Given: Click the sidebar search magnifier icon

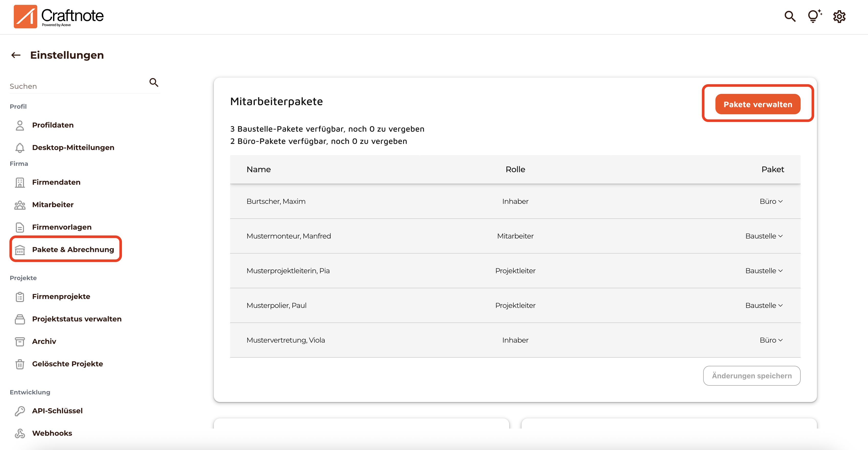Looking at the screenshot, I should click(x=154, y=82).
